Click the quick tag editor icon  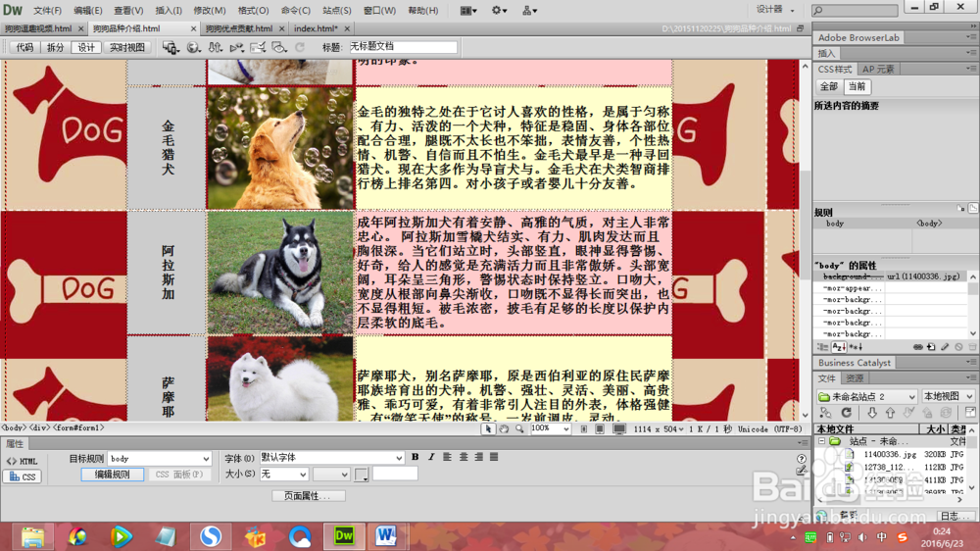802,470
